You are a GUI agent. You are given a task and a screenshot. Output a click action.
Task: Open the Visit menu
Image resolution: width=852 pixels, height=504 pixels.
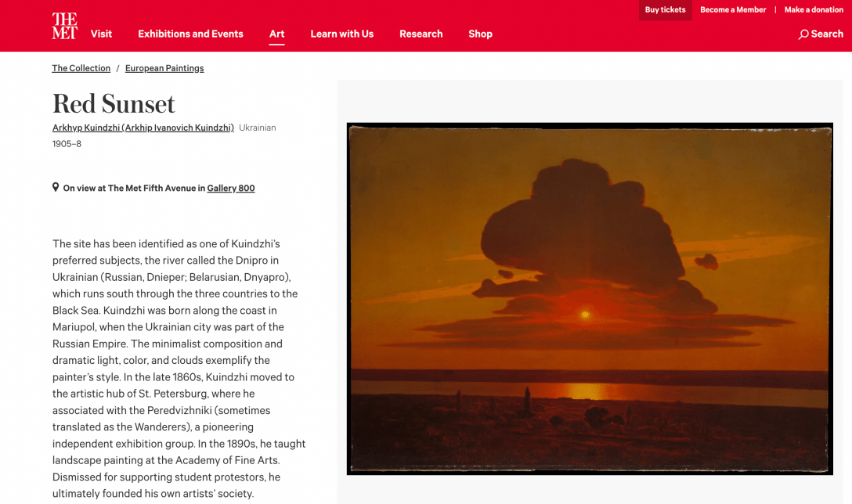coord(101,34)
